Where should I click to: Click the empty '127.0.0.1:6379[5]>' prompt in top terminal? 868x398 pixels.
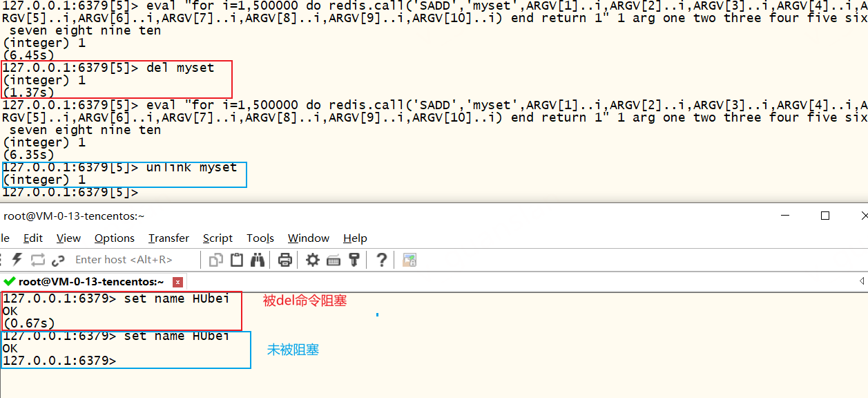pos(70,191)
